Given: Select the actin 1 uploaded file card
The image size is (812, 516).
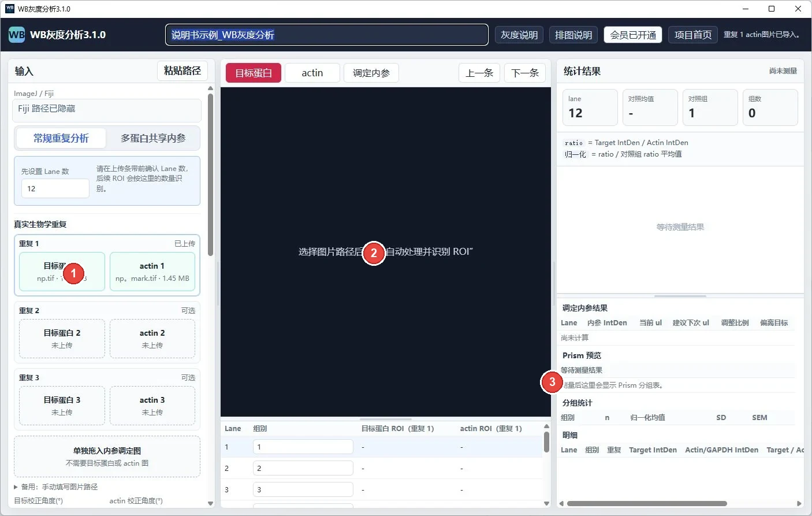Looking at the screenshot, I should pyautogui.click(x=152, y=272).
